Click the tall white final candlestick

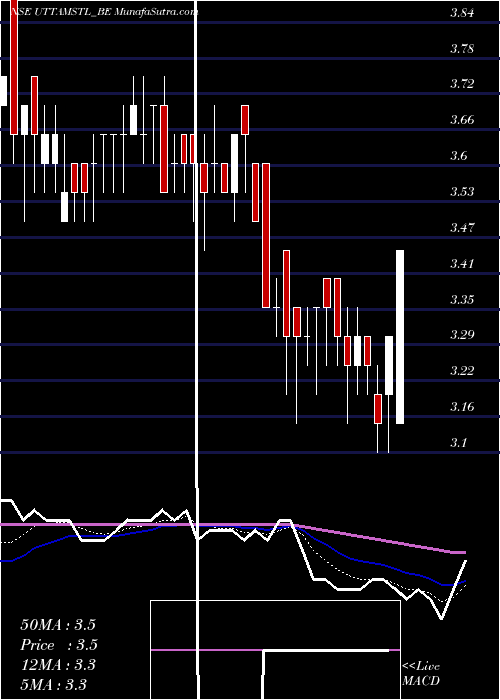pos(400,337)
